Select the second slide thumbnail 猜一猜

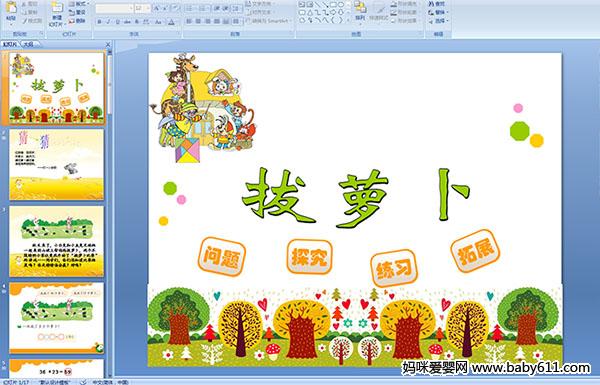56,165
